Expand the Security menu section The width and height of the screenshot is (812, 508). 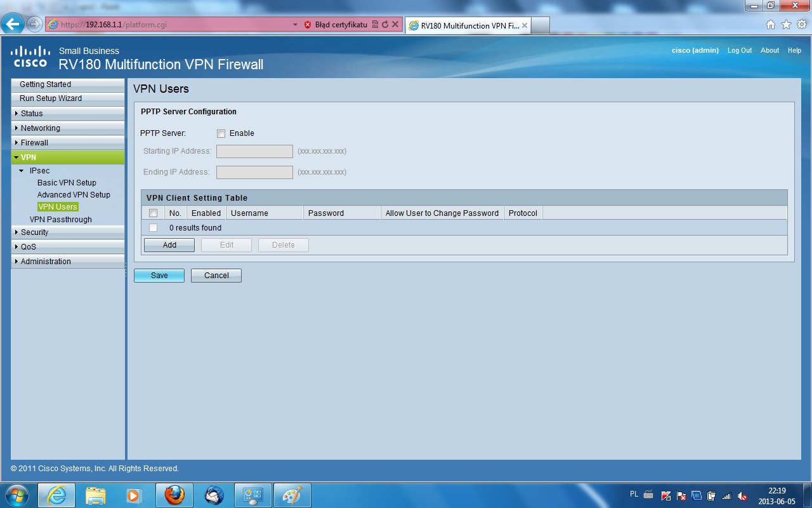[68, 232]
